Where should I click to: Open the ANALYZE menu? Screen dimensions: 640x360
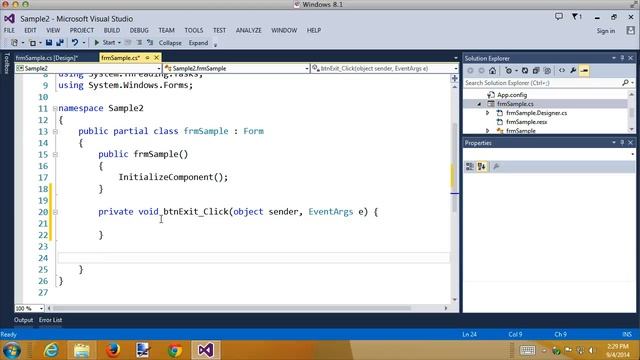[x=249, y=30]
